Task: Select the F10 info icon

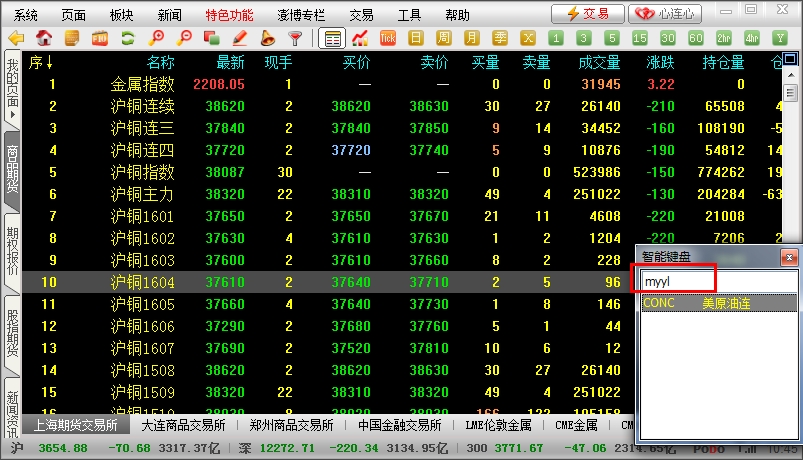Action: [x=99, y=38]
